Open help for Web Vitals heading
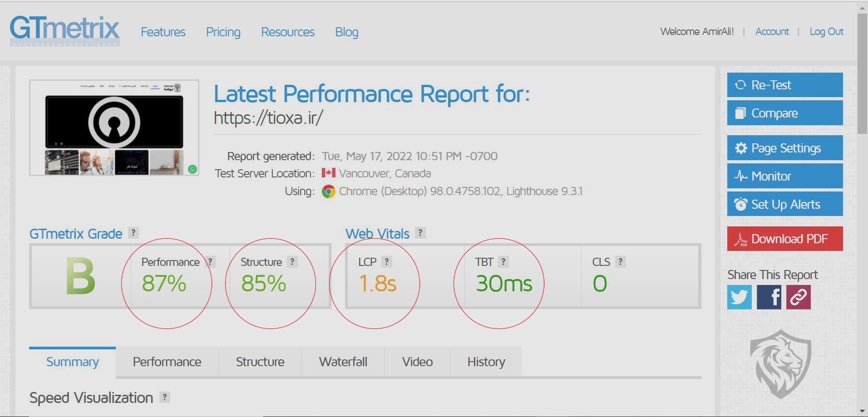Image resolution: width=868 pixels, height=417 pixels. pyautogui.click(x=420, y=233)
